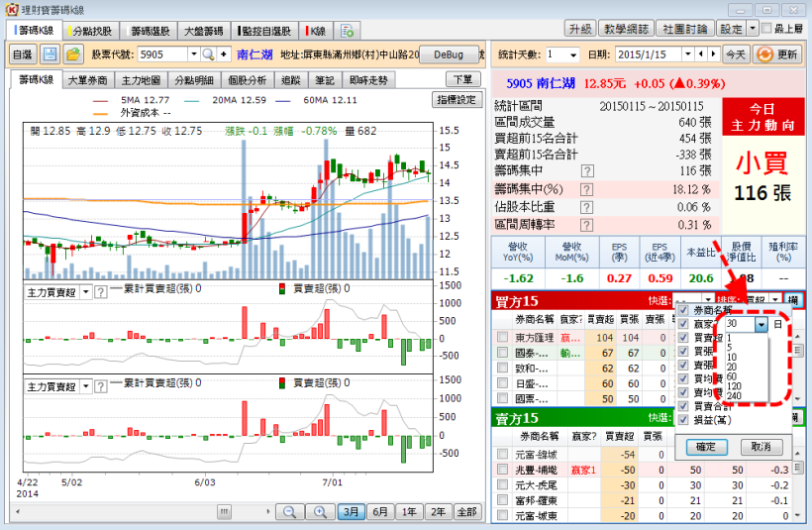Viewport: 812px width, 530px height.
Task: Zoom in the chart with plus magnifier
Action: (x=319, y=512)
